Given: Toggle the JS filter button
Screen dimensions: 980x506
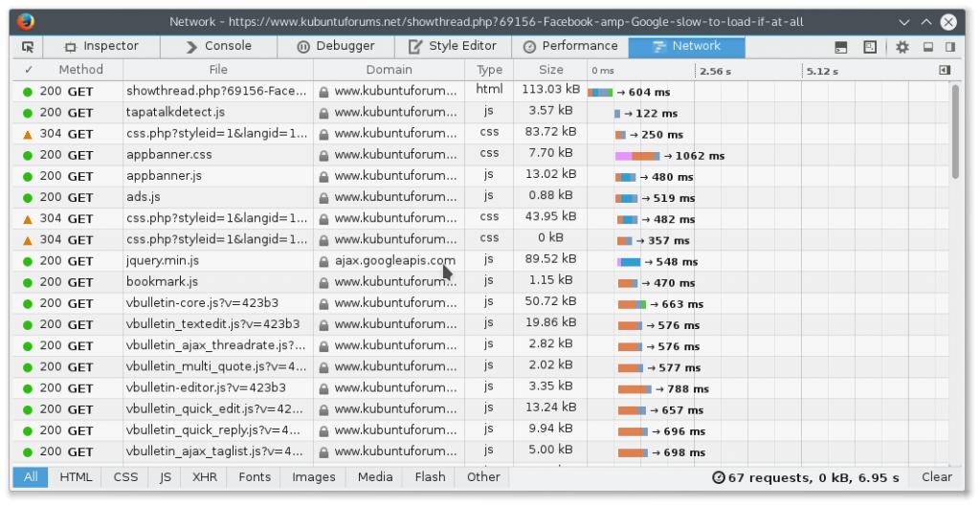Looking at the screenshot, I should 165,476.
